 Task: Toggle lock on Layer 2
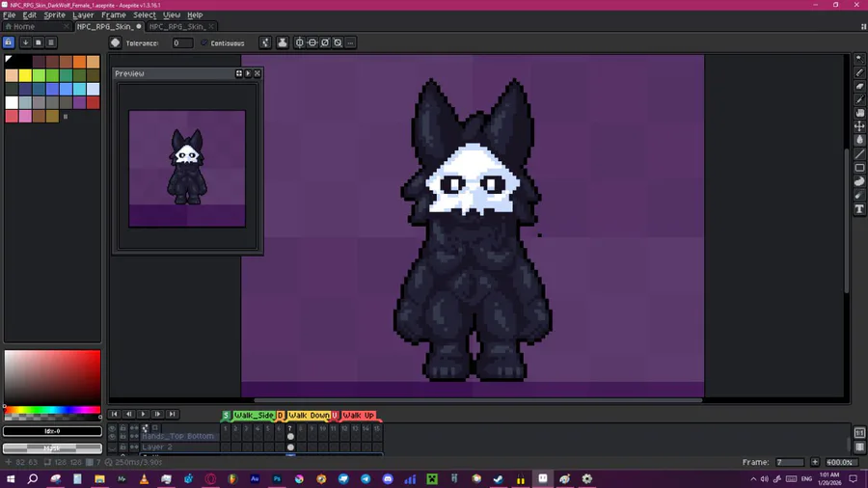coord(122,447)
